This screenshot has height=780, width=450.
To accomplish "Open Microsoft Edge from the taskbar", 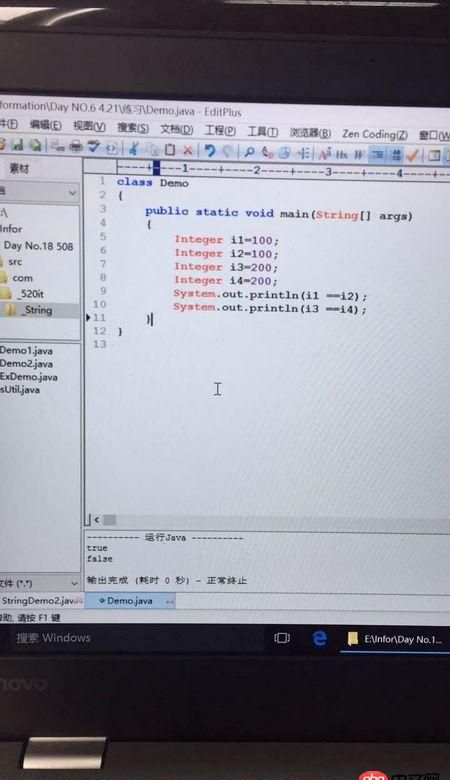I will (x=319, y=638).
